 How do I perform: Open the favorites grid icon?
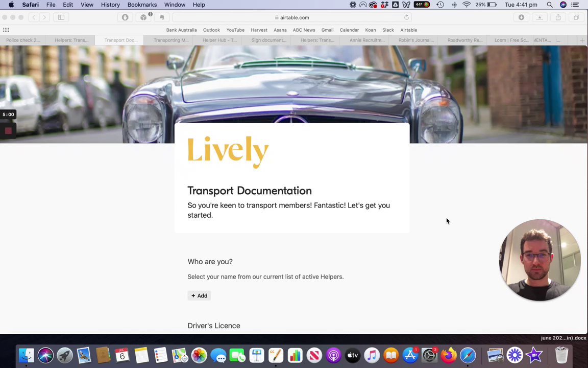coord(6,30)
